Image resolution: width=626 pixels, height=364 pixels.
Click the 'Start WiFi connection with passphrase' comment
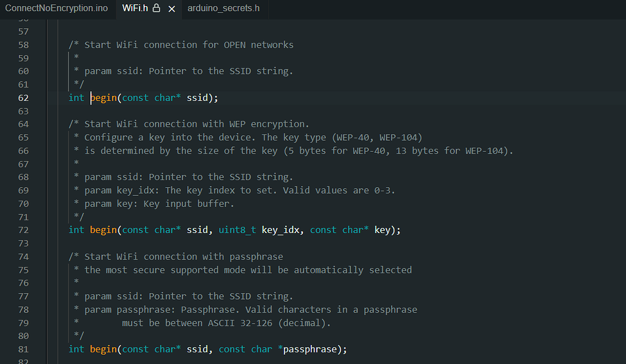pyautogui.click(x=184, y=257)
